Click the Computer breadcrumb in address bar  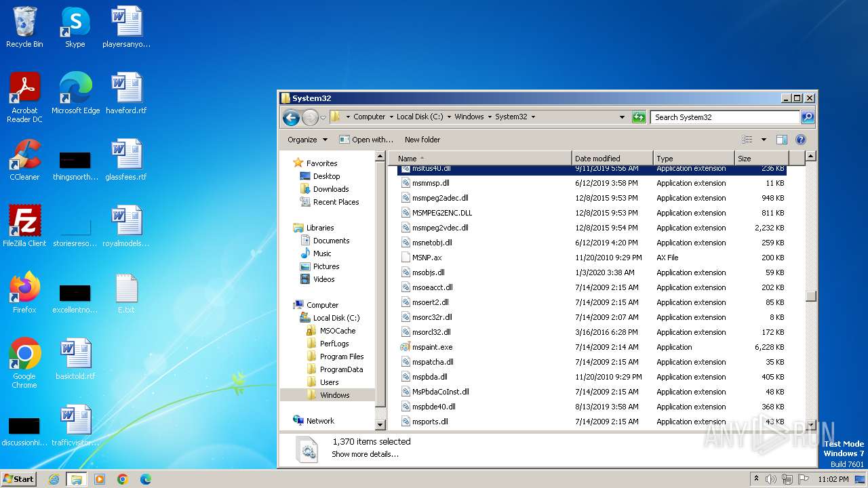pos(370,117)
